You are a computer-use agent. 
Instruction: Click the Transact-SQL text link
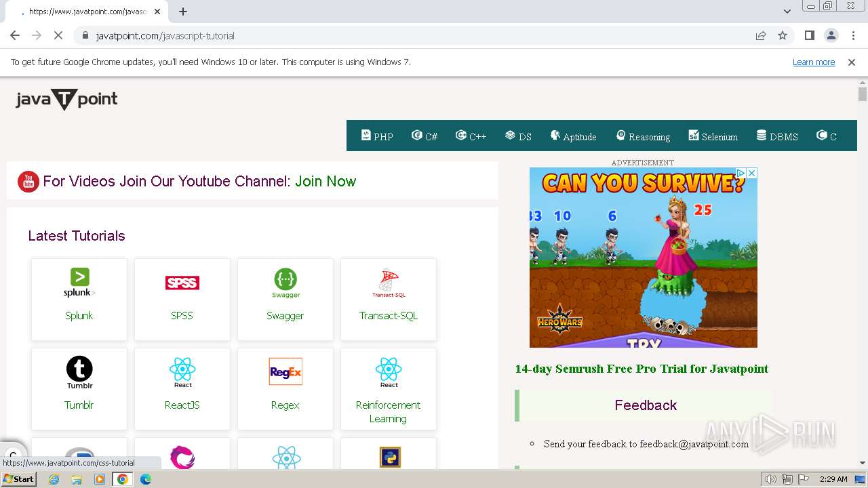pyautogui.click(x=389, y=316)
